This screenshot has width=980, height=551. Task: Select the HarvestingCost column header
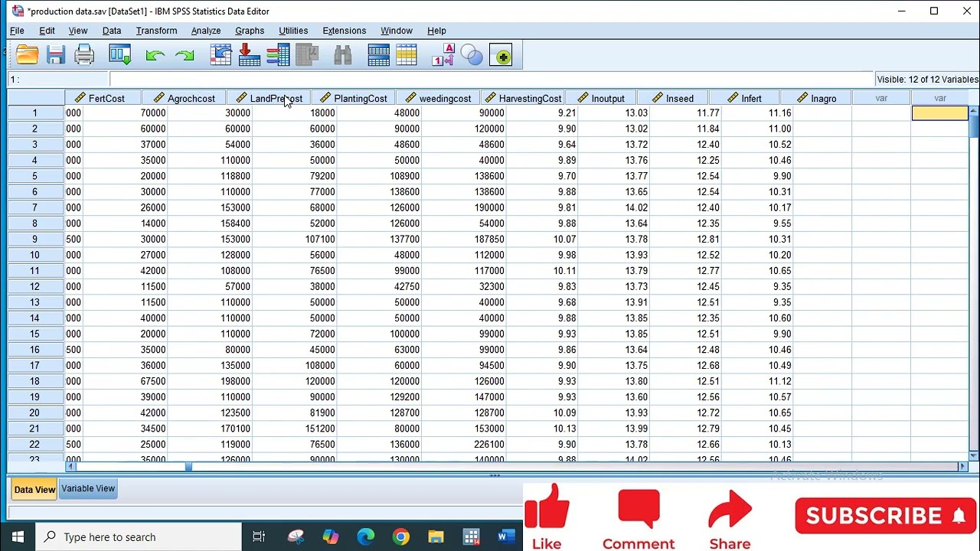point(523,98)
